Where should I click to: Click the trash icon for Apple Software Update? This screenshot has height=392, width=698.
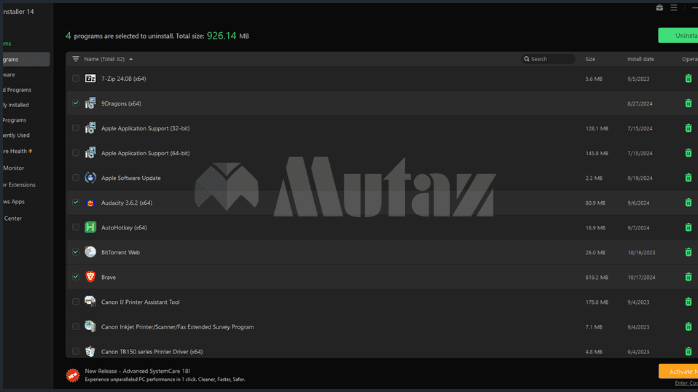pos(688,178)
